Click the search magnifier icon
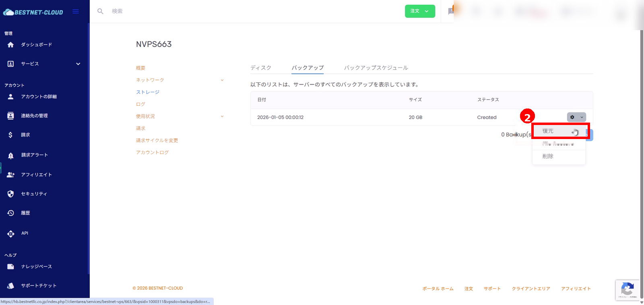 click(100, 11)
